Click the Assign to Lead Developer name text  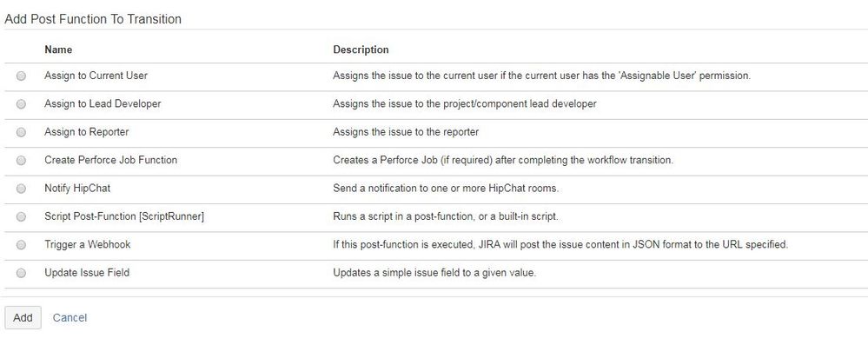click(x=103, y=103)
